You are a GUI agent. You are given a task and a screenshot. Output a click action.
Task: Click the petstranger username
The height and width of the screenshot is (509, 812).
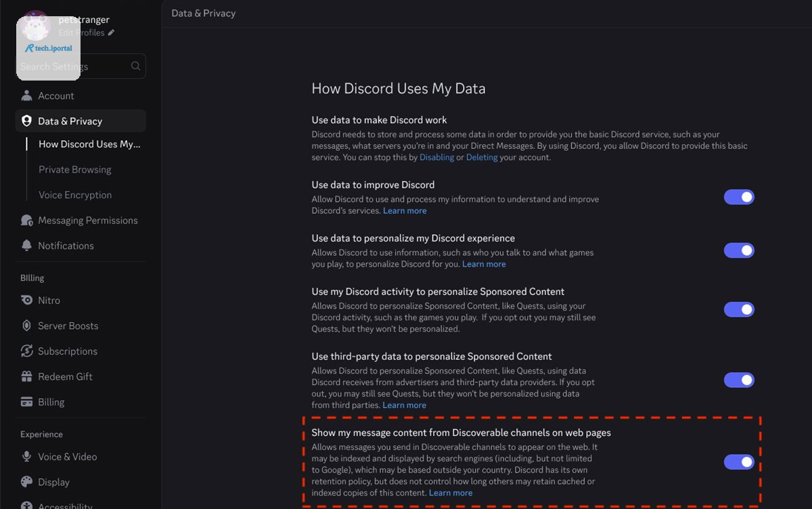(x=84, y=20)
